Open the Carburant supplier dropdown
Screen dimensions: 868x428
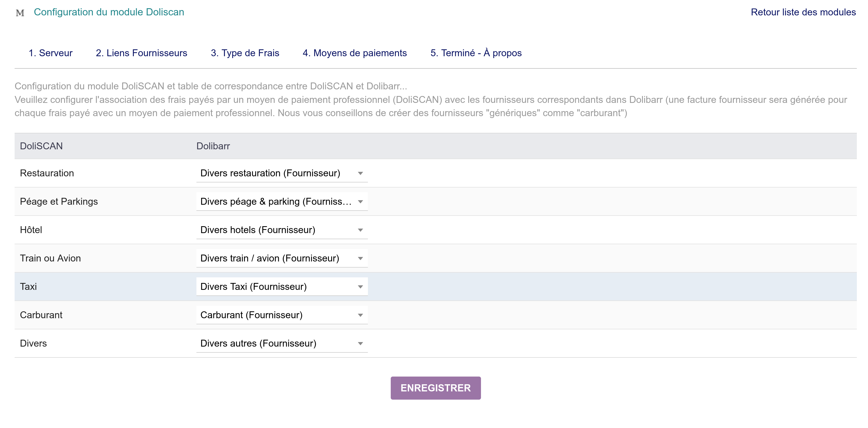coord(282,315)
